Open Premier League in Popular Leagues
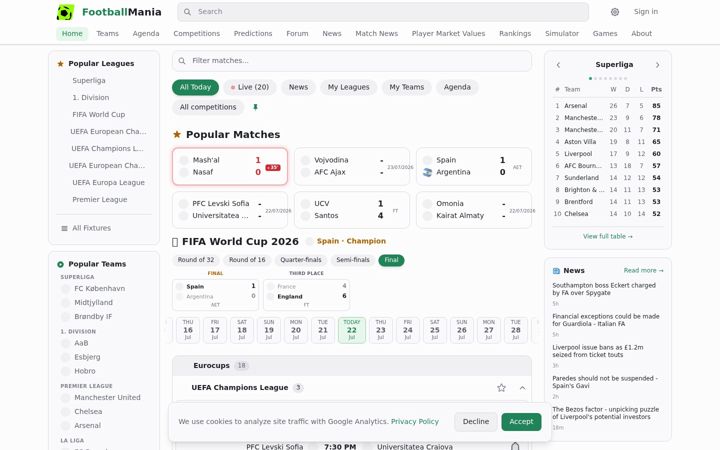This screenshot has width=720, height=450. point(100,200)
